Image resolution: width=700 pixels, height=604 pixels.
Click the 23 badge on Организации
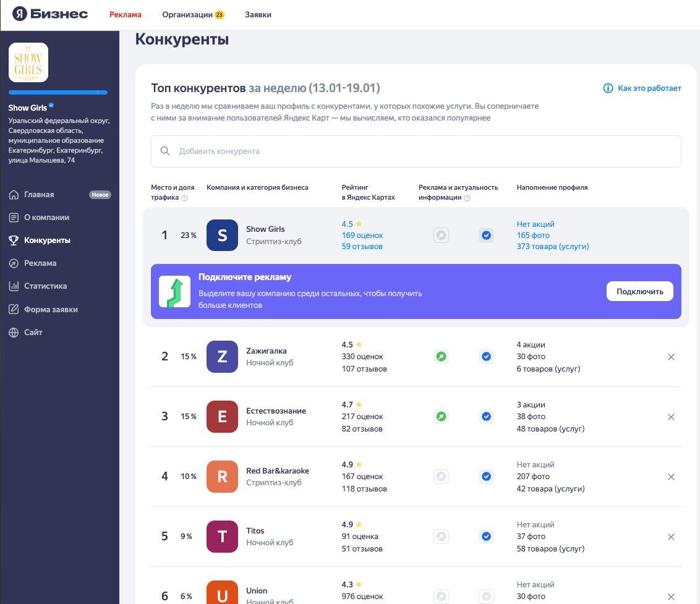[219, 15]
